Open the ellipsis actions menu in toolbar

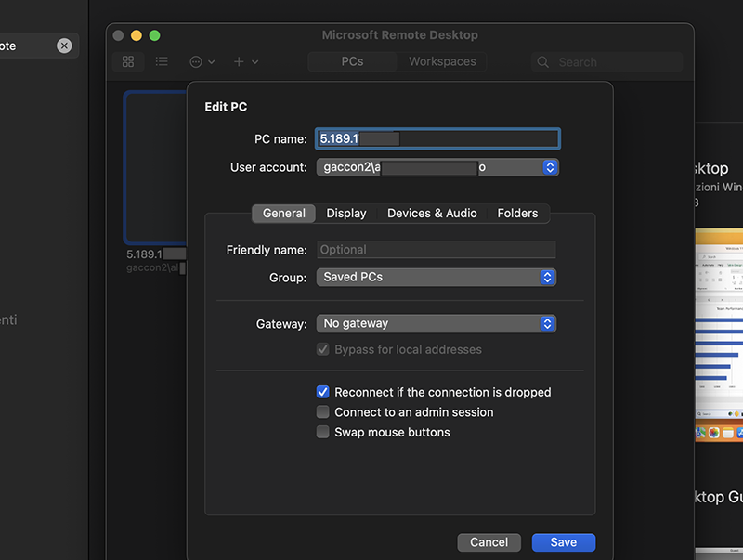tap(202, 62)
